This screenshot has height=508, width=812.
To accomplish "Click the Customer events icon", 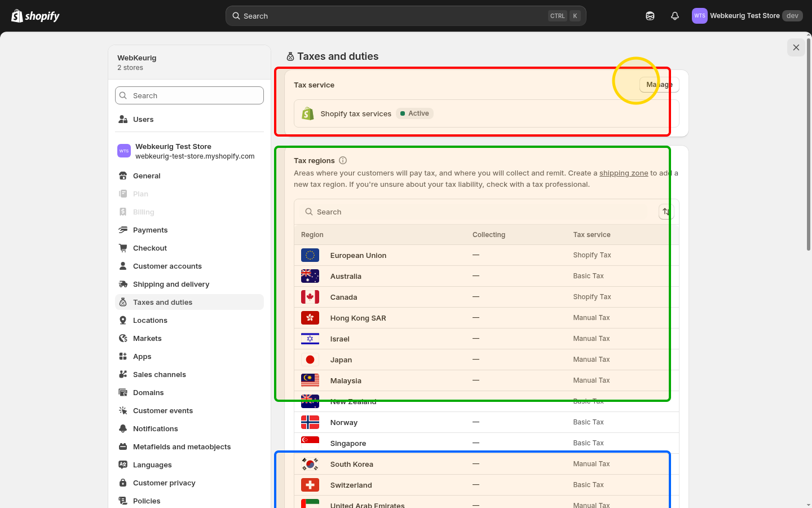I will (123, 410).
